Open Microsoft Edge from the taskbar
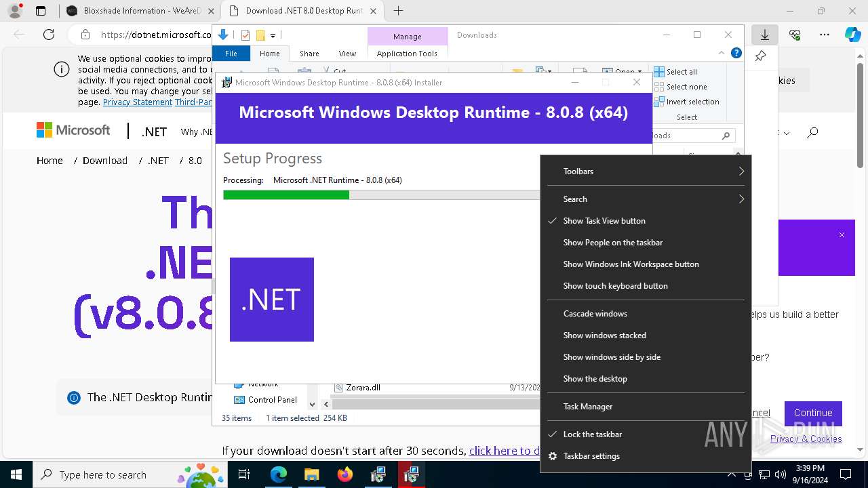 (x=279, y=474)
